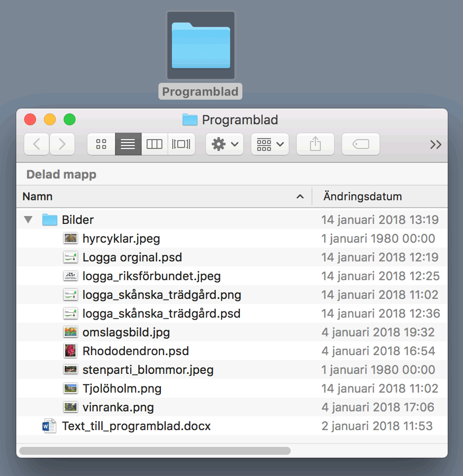The width and height of the screenshot is (463, 476).
Task: Select the omslagsbild.jpg file
Action: point(126,332)
